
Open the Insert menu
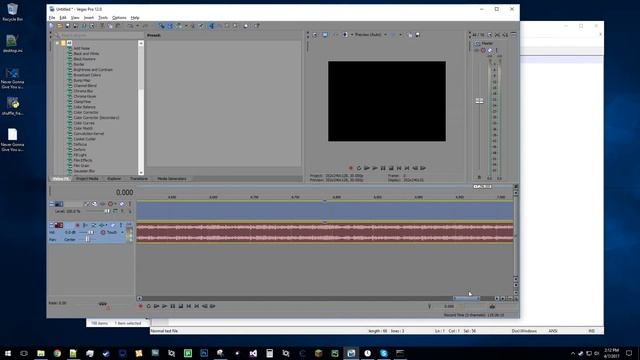click(89, 18)
